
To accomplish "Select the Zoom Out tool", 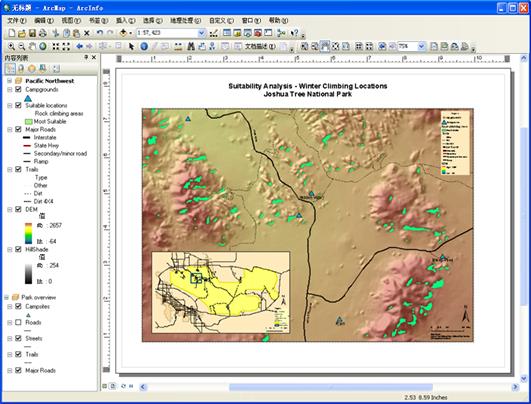I will [22, 46].
